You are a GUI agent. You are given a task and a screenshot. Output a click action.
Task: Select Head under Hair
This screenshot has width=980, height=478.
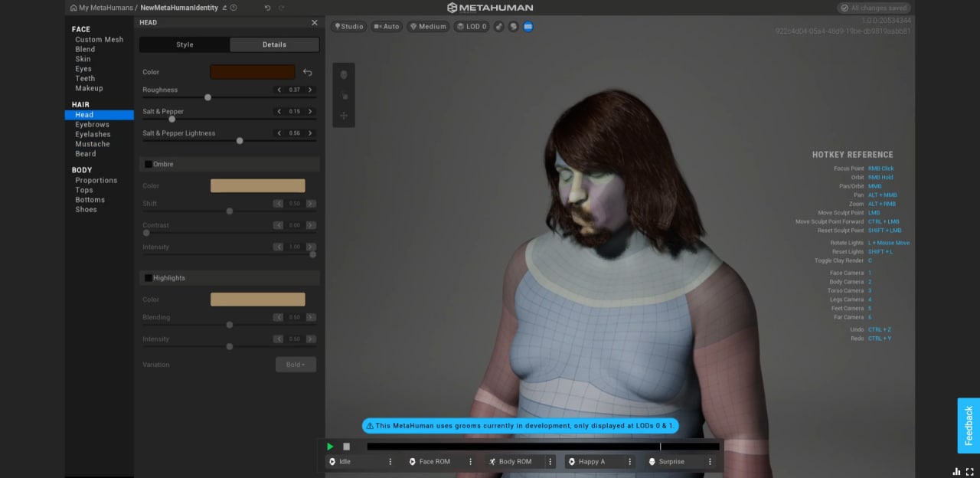(100, 115)
